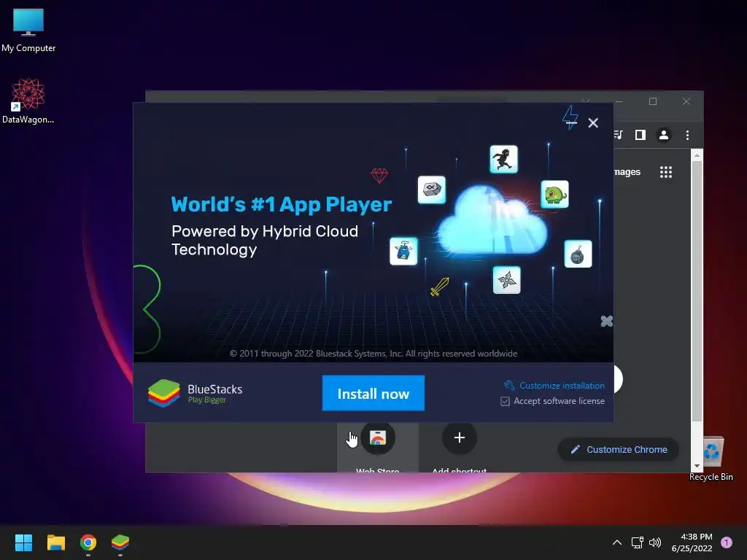Click Chrome taskbar icon
Image resolution: width=747 pixels, height=560 pixels.
(x=88, y=542)
